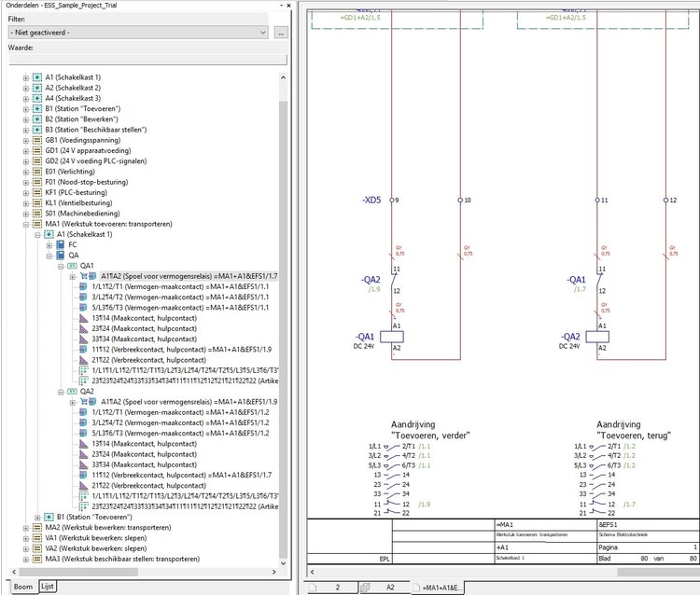Click into the Waarde input field
The image size is (700, 595).
pos(147,59)
